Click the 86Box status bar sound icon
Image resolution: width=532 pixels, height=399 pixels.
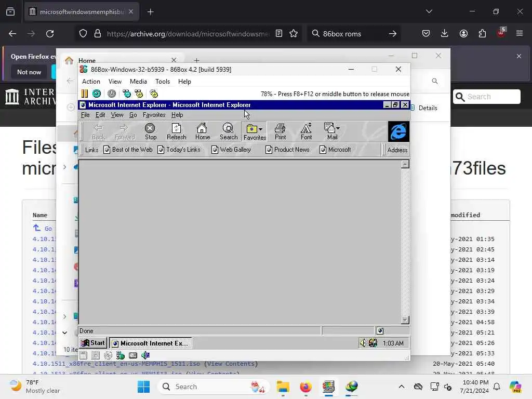145,355
